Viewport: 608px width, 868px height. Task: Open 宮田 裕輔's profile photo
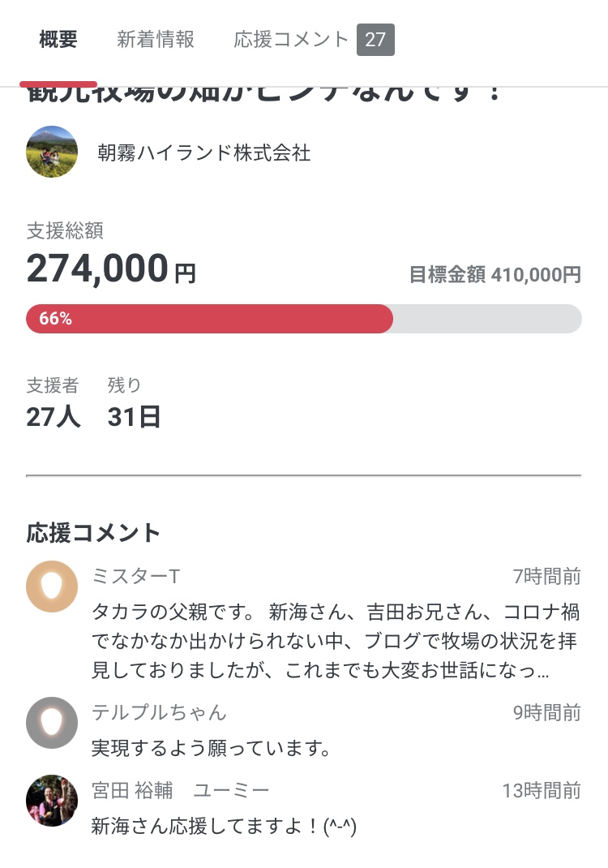pos(52,800)
